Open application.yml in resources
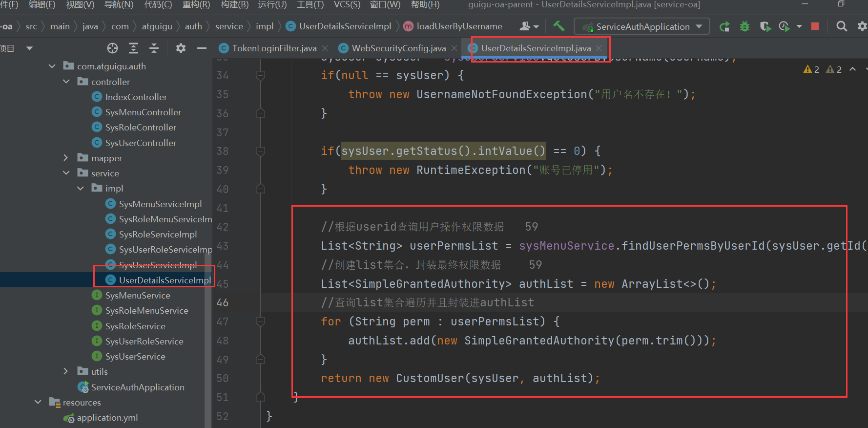868x428 pixels. [x=107, y=417]
